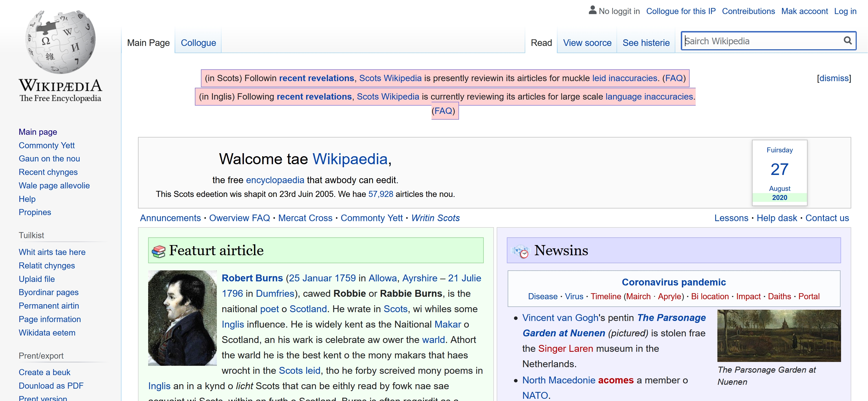Image resolution: width=868 pixels, height=401 pixels.
Task: Click the Newsins globe clock icon
Action: tap(521, 251)
